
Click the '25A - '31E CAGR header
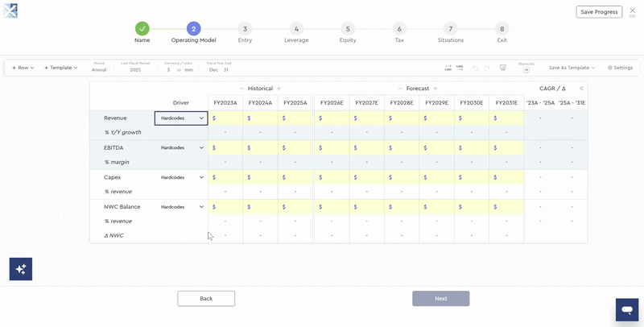(x=572, y=103)
